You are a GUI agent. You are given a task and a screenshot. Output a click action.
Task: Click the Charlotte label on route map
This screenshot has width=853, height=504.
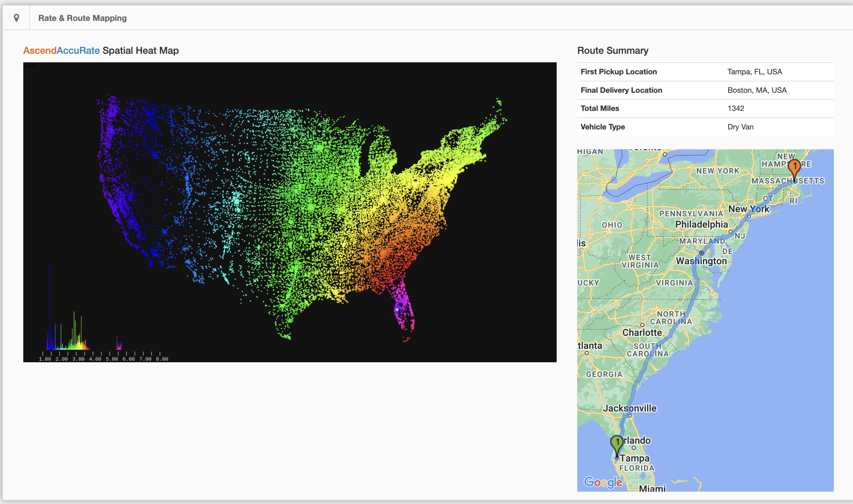642,332
